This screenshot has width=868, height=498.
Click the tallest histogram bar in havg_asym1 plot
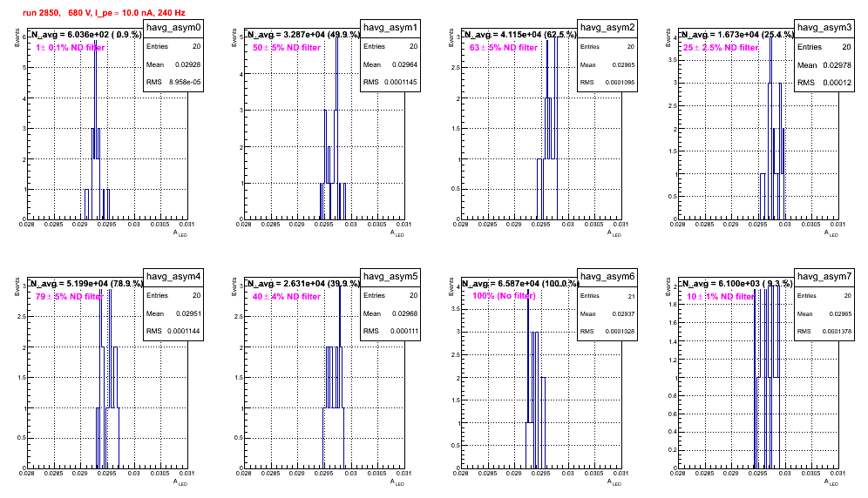coord(336,128)
